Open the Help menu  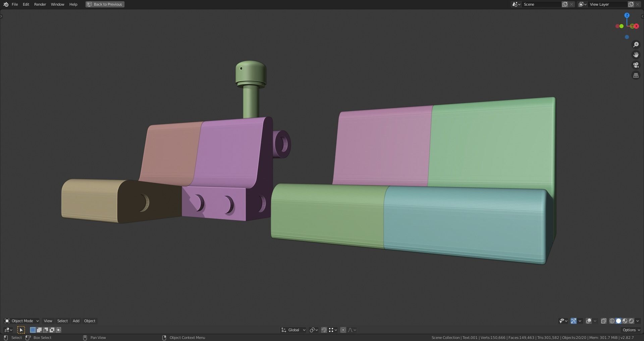[x=73, y=4]
